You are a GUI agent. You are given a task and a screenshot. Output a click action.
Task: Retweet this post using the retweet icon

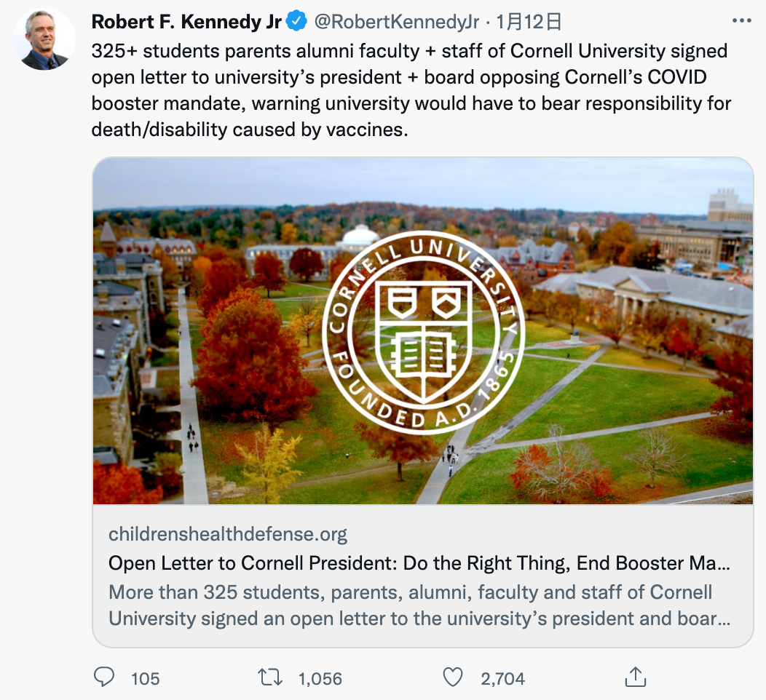272,677
